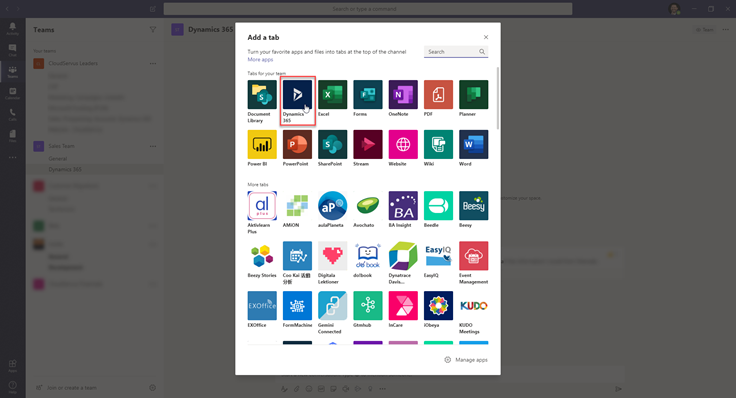The width and height of the screenshot is (736, 398).
Task: Pick the Avochato app icon
Action: (368, 206)
